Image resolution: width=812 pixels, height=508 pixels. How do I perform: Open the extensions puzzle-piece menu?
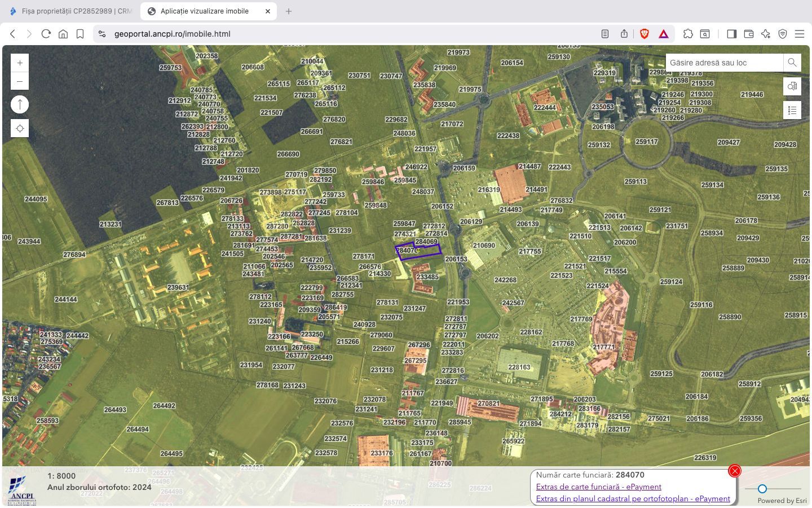(689, 34)
